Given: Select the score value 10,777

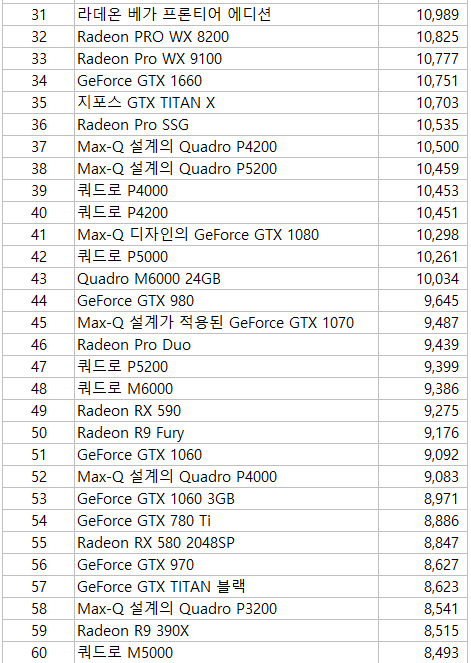Looking at the screenshot, I should [438, 59].
